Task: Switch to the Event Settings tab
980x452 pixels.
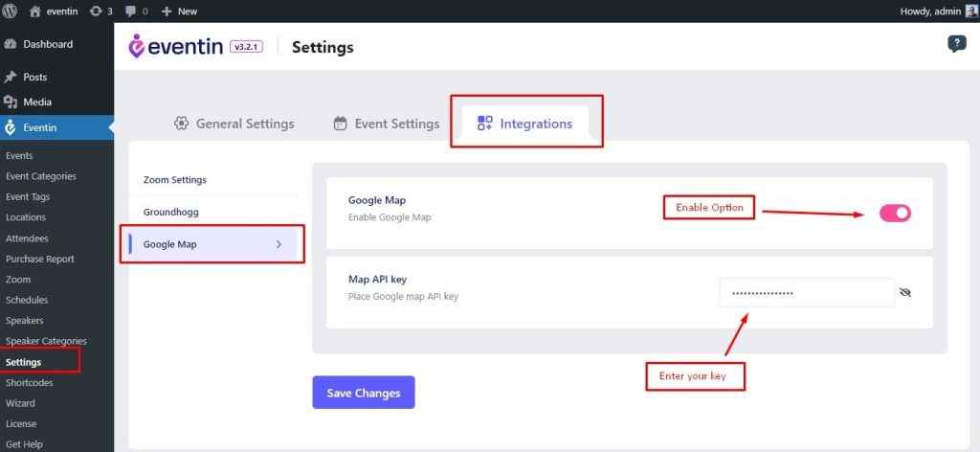Action: click(x=387, y=124)
